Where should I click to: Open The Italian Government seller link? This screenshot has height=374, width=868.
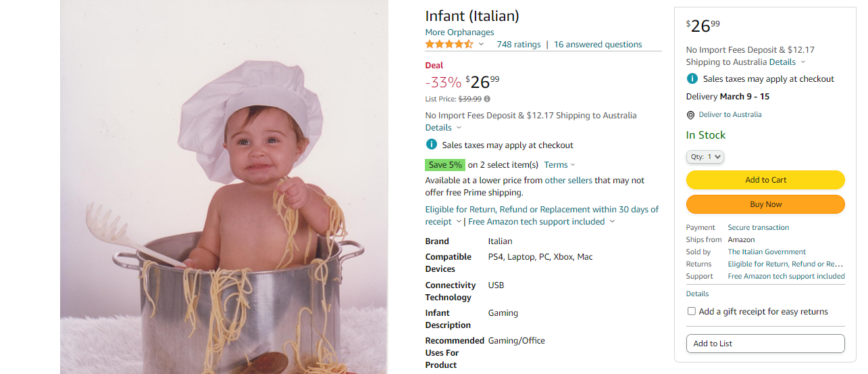coord(767,252)
